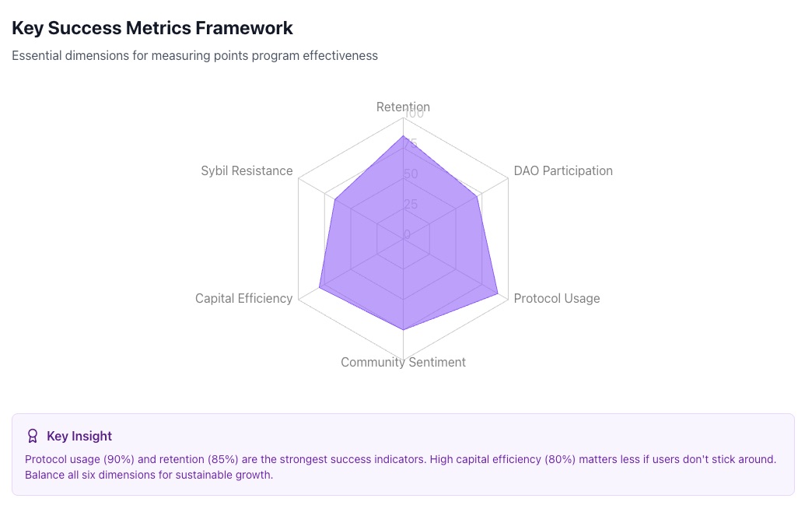Click the 0 tick label at chart center
812x509 pixels.
pyautogui.click(x=408, y=234)
